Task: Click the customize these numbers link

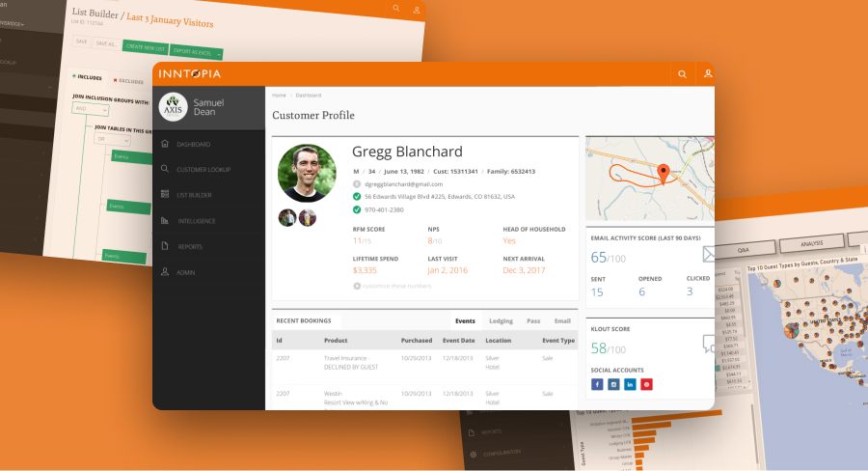Action: click(x=395, y=286)
